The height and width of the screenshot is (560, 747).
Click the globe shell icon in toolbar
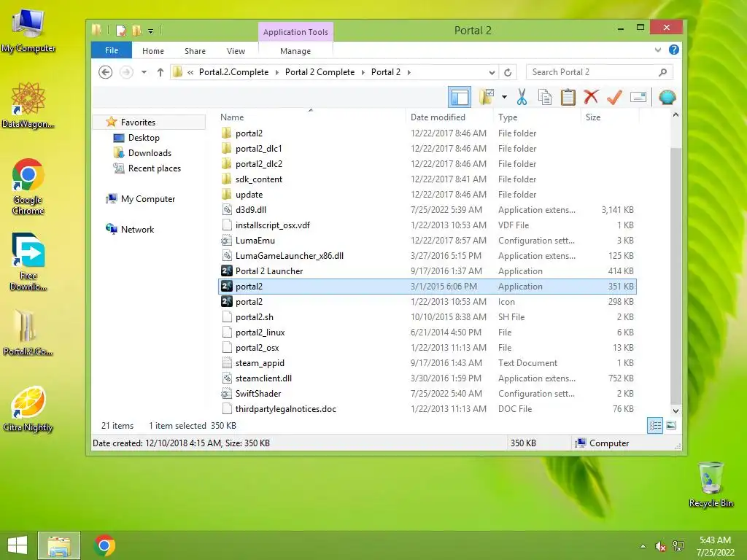pos(667,97)
